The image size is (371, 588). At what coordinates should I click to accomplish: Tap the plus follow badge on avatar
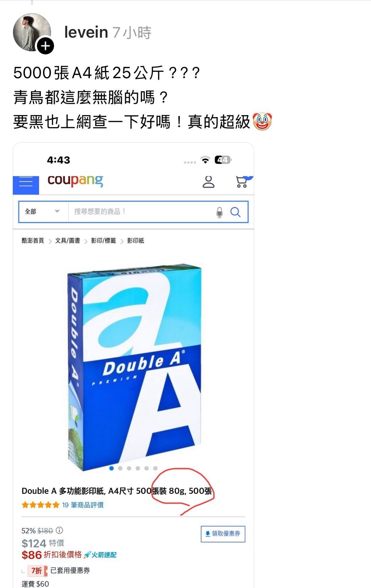45,46
